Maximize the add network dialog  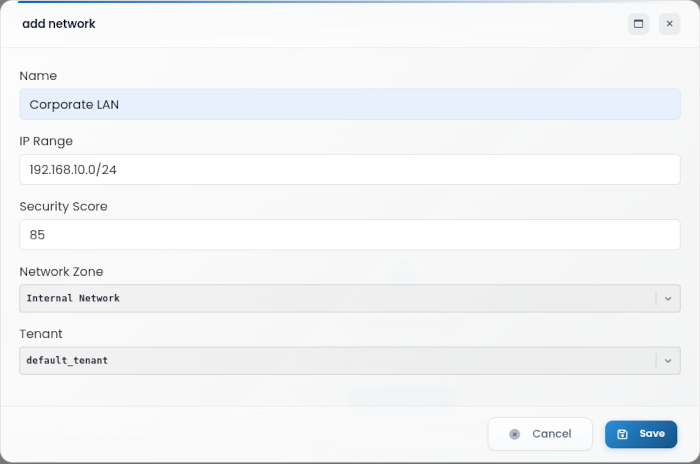(x=638, y=24)
